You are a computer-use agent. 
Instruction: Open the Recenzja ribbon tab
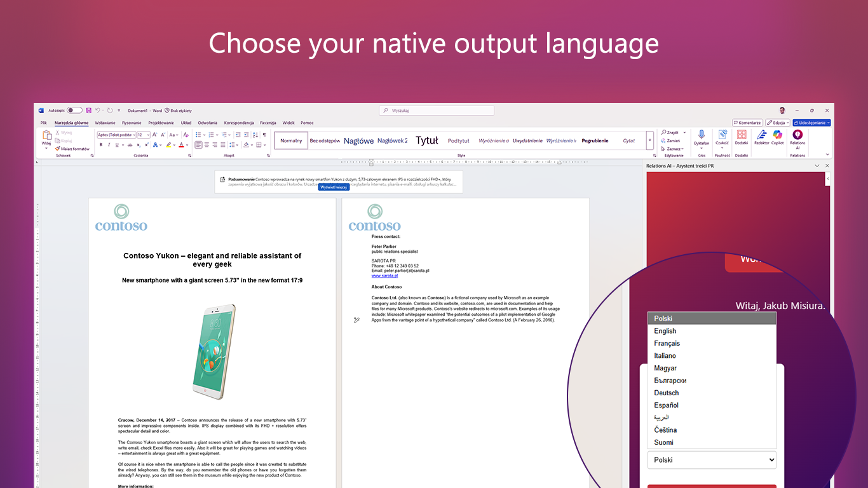point(268,123)
